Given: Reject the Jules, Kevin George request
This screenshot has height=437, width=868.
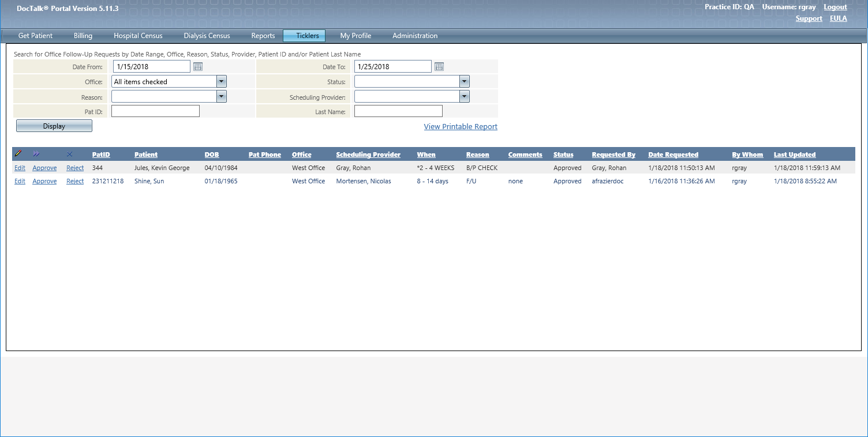Looking at the screenshot, I should click(75, 168).
